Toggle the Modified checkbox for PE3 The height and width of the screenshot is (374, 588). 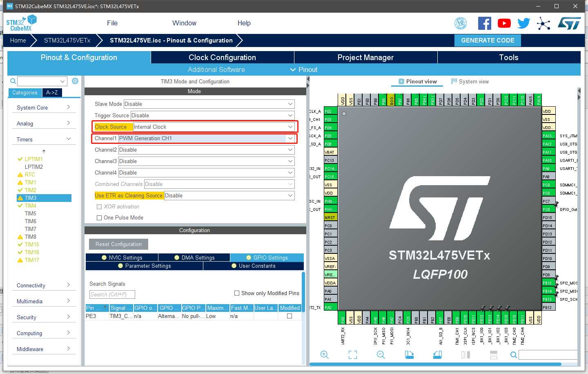[290, 316]
